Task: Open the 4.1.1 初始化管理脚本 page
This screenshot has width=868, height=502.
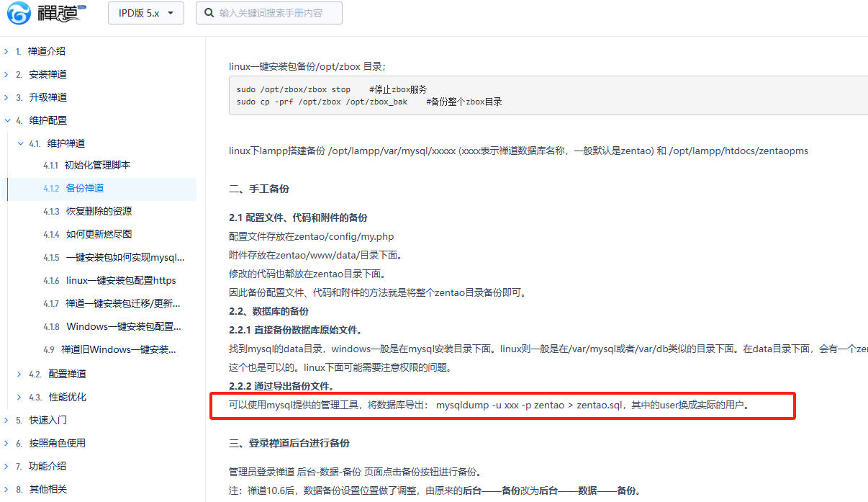Action: [x=87, y=165]
